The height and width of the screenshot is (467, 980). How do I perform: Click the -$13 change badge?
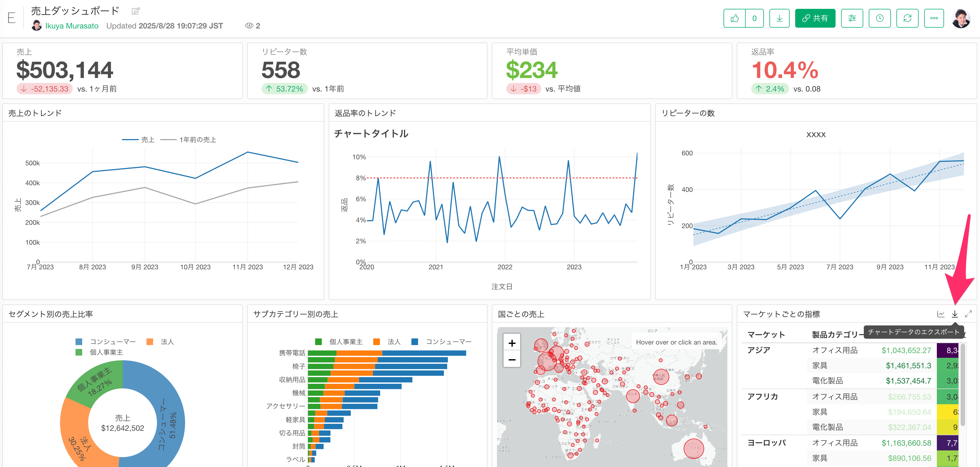click(523, 88)
